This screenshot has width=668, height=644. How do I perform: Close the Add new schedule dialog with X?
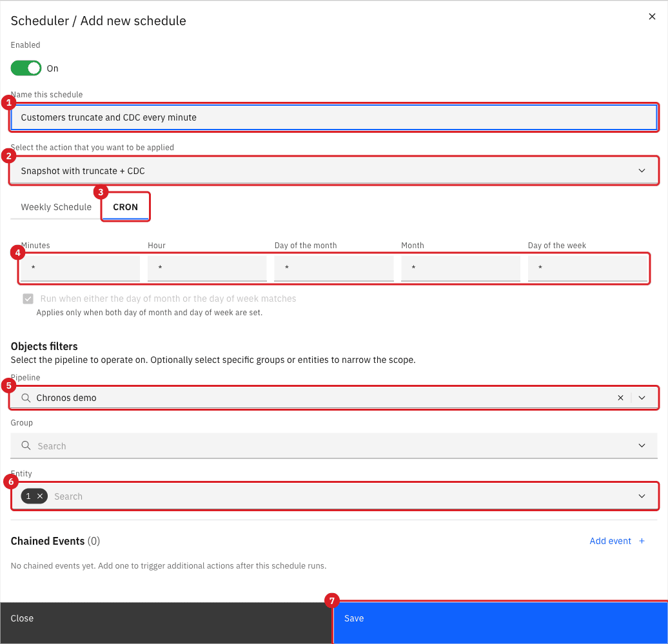click(652, 17)
